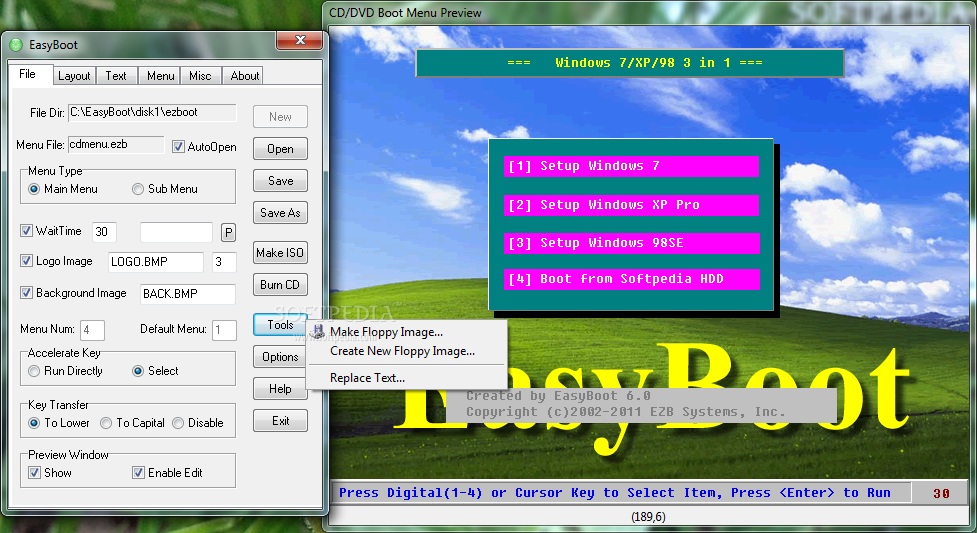Click the New button

tap(280, 117)
